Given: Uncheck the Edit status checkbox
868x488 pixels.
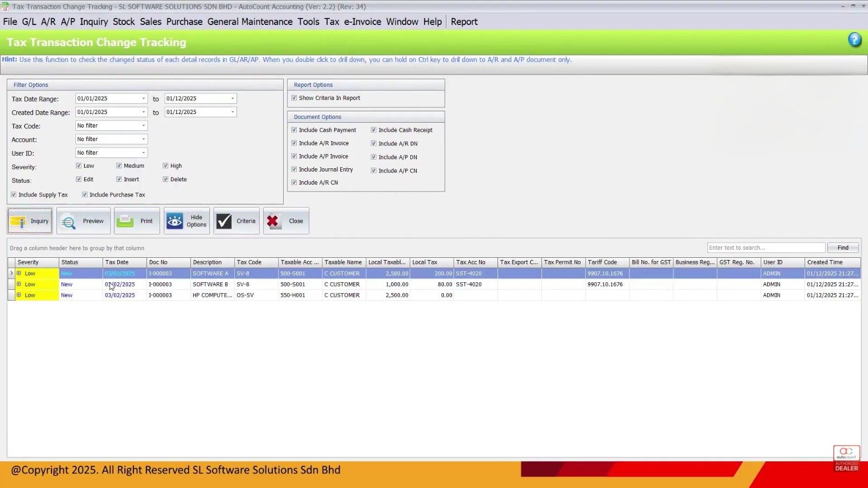Looking at the screenshot, I should click(x=79, y=179).
